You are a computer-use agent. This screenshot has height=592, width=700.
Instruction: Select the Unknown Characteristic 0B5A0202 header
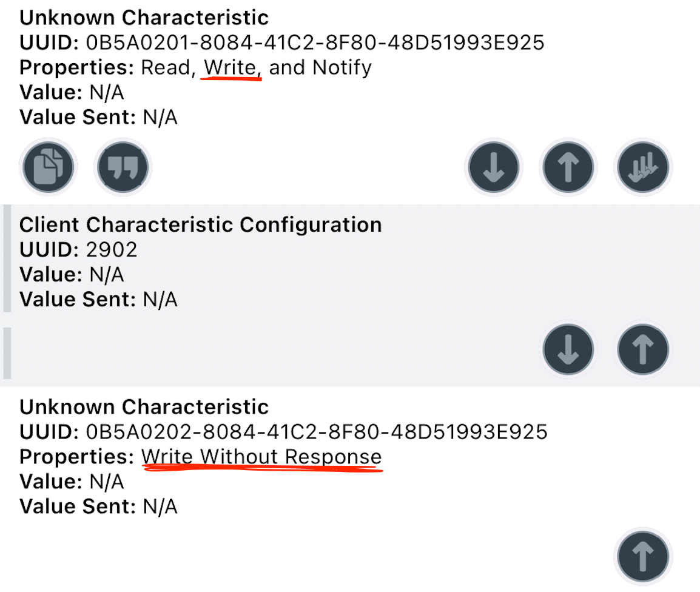[x=144, y=406]
